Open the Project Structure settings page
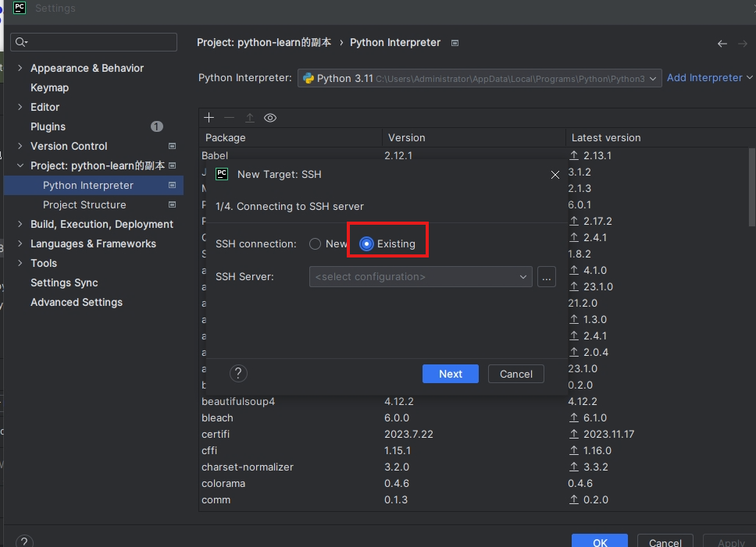Screen dimensions: 756x547 click(84, 204)
